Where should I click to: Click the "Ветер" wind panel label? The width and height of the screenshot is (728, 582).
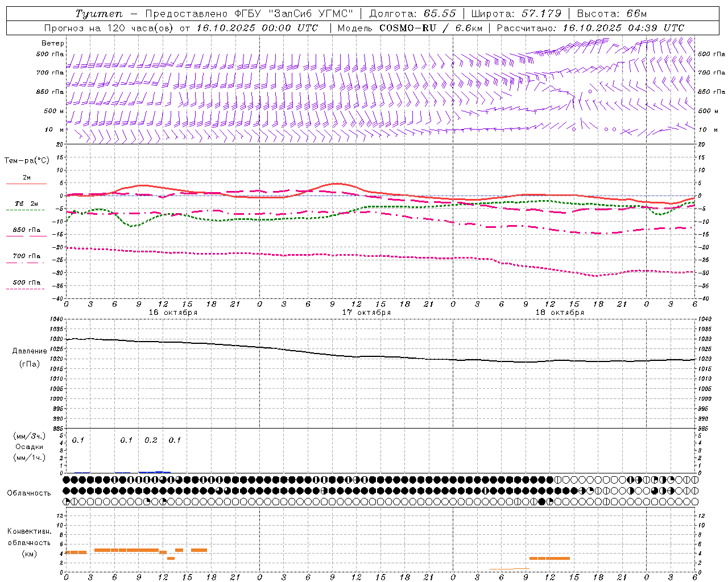(x=52, y=43)
